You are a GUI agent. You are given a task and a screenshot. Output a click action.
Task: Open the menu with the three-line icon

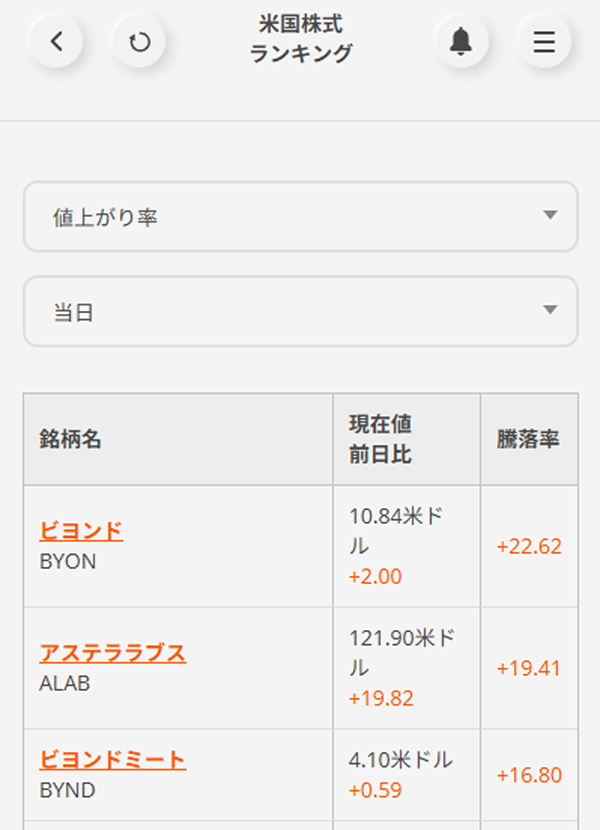pyautogui.click(x=544, y=41)
